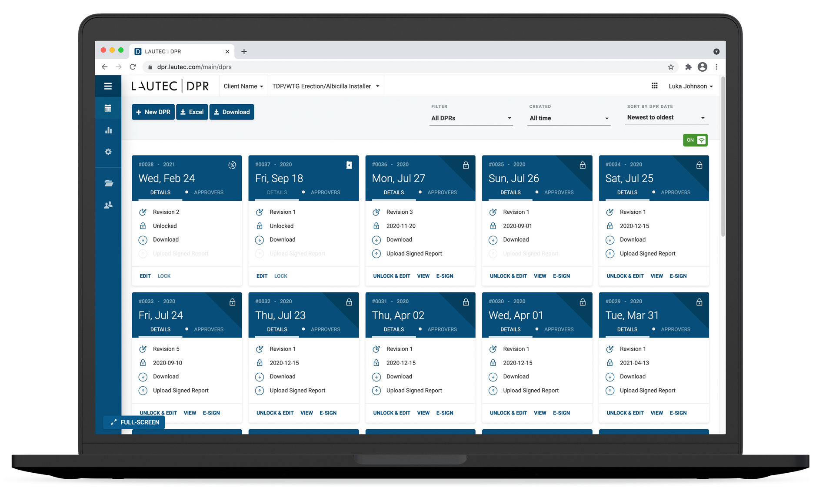Viewport: 826px width, 504px height.
Task: Click the bookmark icon on DPR #0037 header
Action: 349,165
